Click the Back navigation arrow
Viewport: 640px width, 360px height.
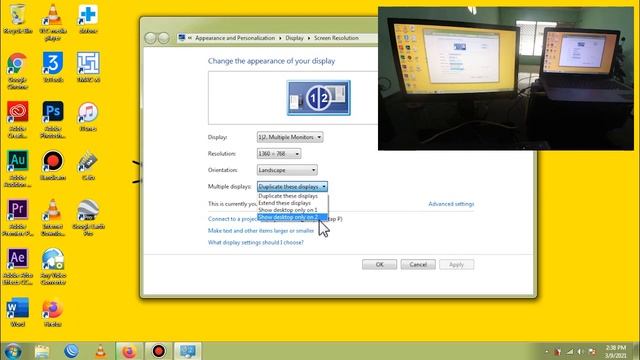coord(150,38)
